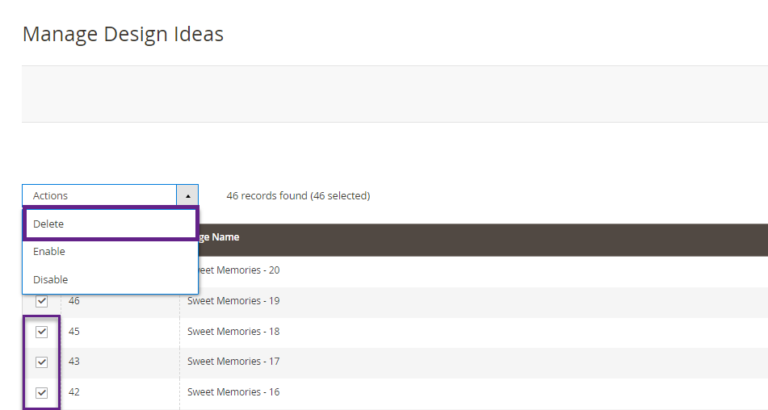Uncheck the checkbox for row 46
This screenshot has width=768, height=410.
tap(41, 301)
